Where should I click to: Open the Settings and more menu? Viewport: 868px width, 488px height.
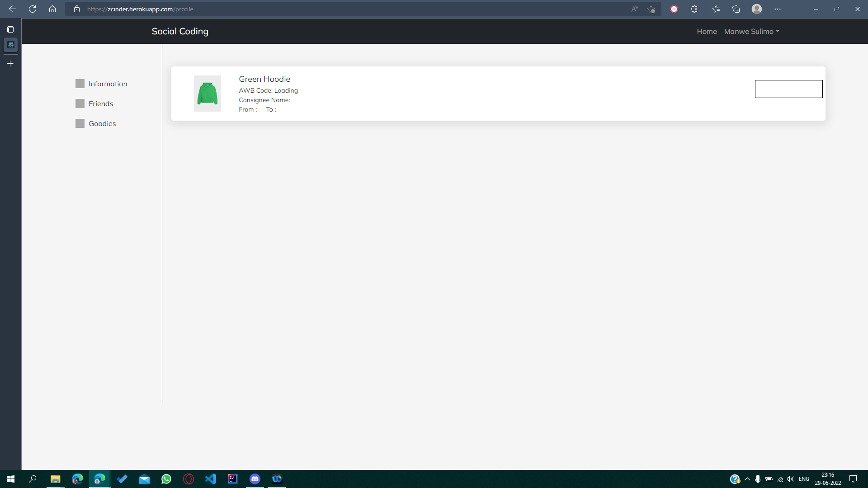(x=778, y=9)
